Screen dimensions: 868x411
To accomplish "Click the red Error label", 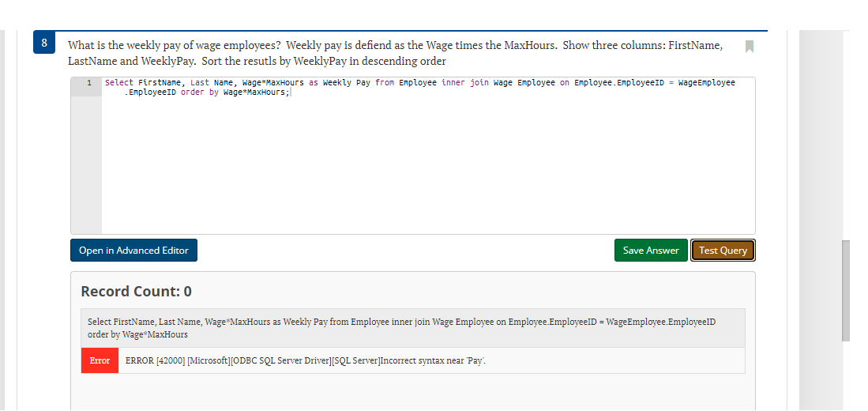I will tap(100, 360).
